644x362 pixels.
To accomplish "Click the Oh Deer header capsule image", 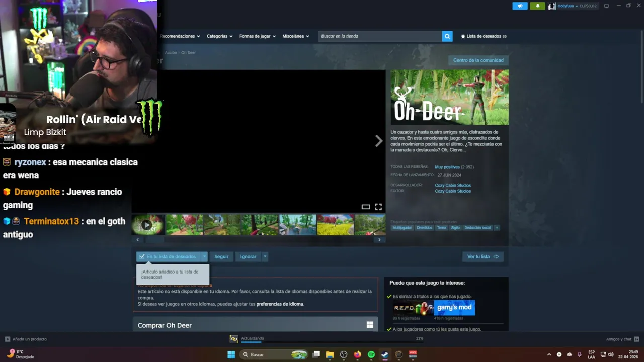I will pos(449,97).
